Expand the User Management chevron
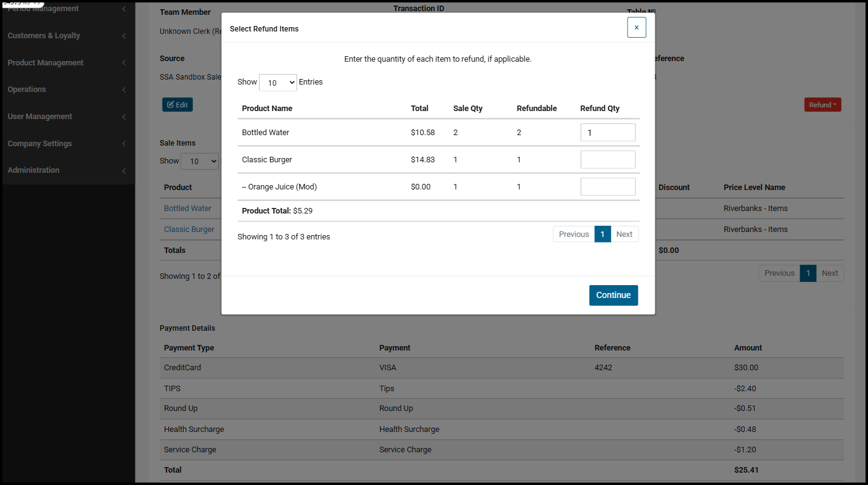868x485 pixels. pos(124,117)
